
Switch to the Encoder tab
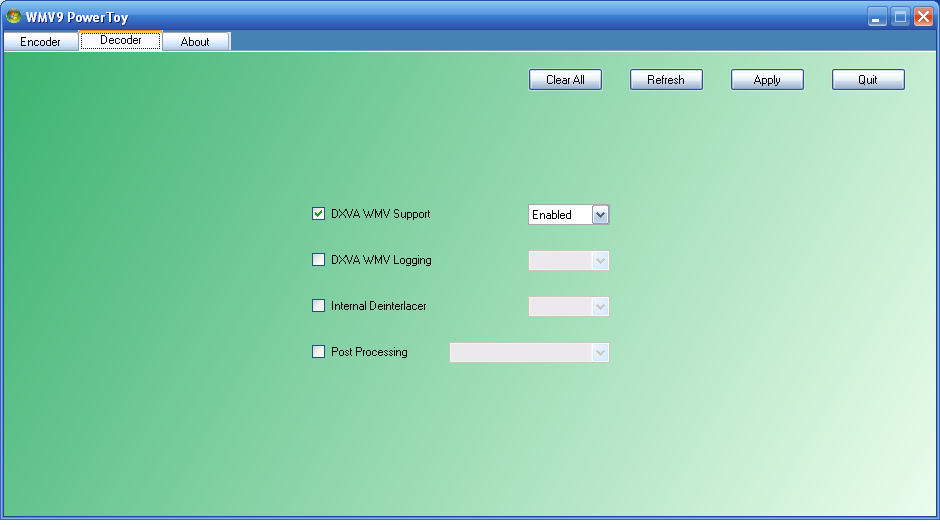(41, 42)
